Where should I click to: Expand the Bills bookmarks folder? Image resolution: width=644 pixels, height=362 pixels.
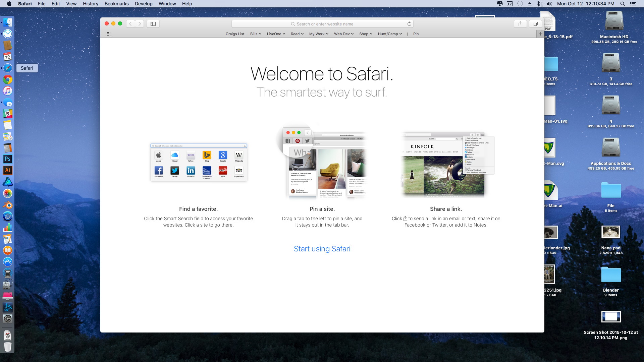pos(256,34)
